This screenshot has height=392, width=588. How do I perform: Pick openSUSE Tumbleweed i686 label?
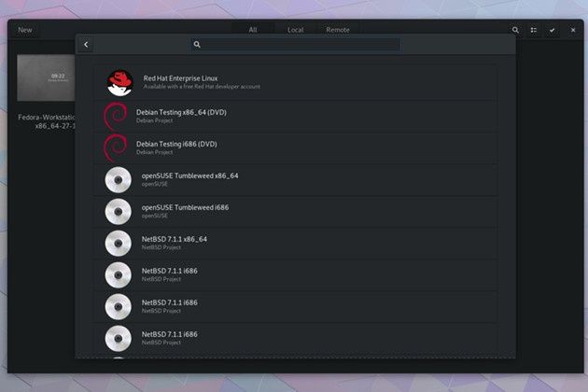click(185, 207)
